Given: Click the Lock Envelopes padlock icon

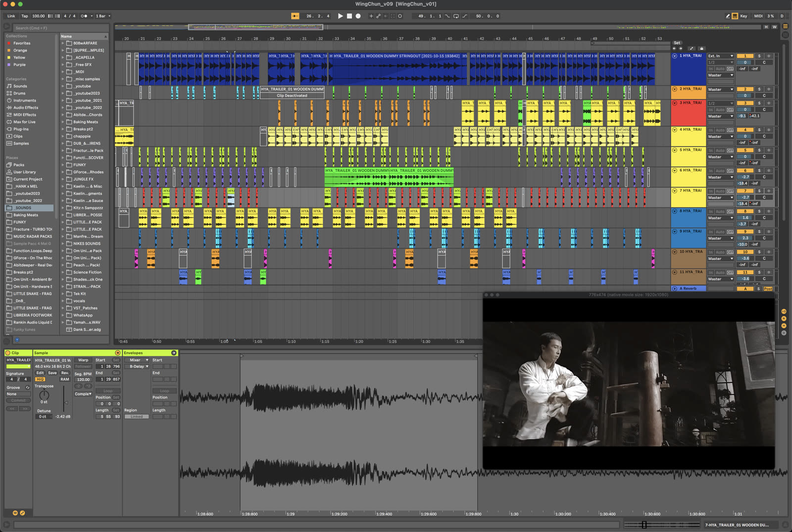Looking at the screenshot, I should [701, 48].
